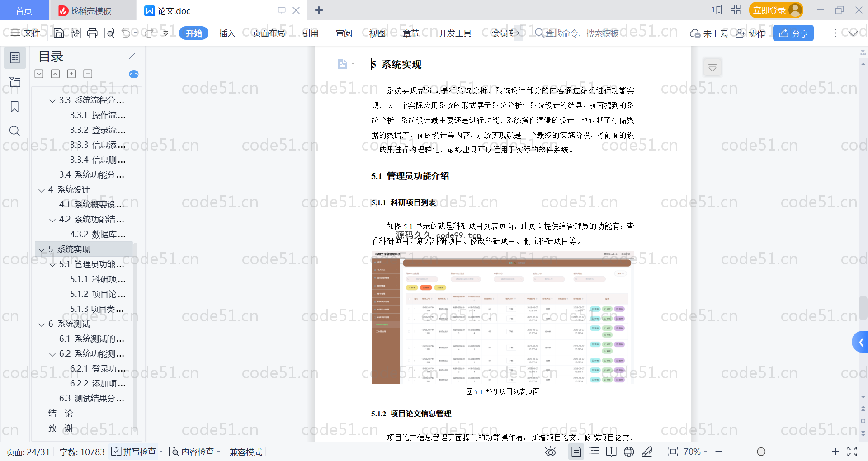Screen dimensions: 868x461
Task: Collapse the 3.3 系统流程分 outline node
Action: click(x=52, y=101)
